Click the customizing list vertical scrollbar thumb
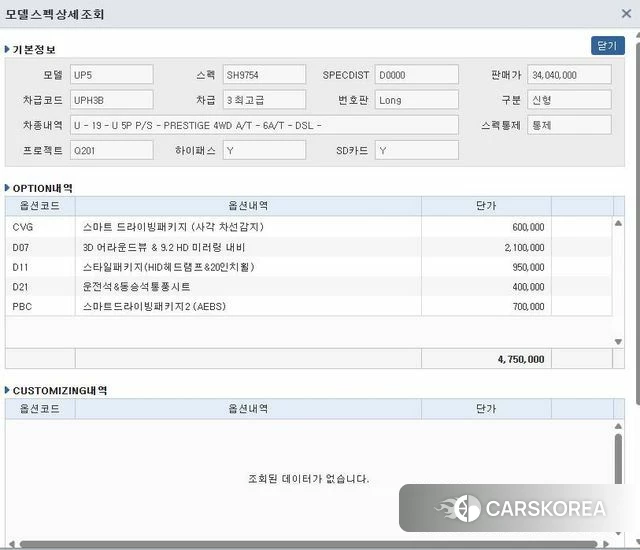This screenshot has height=550, width=640. 618,459
